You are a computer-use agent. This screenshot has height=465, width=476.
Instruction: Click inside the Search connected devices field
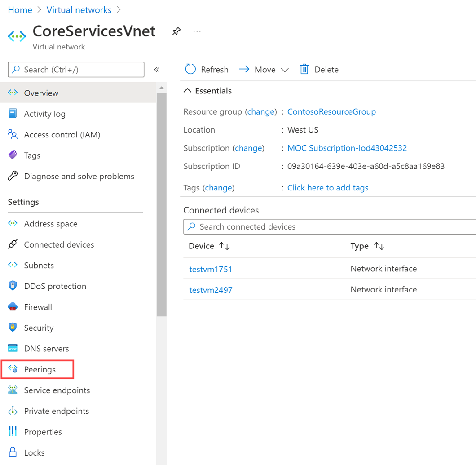coord(287,226)
